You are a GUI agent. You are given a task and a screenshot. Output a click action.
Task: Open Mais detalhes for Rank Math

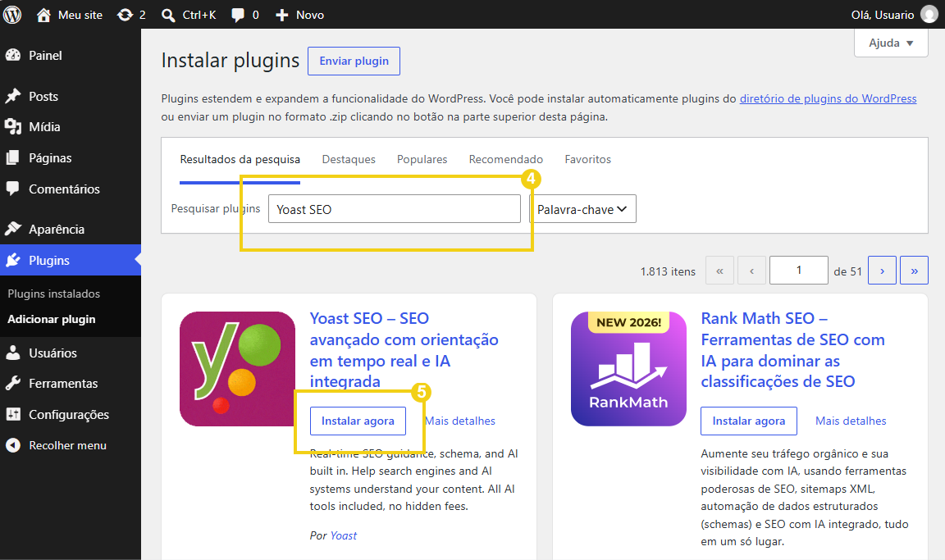[x=851, y=421]
